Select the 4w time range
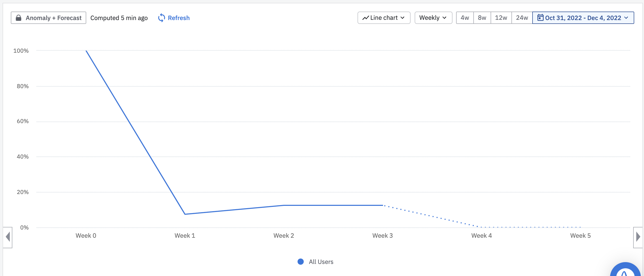644x276 pixels. tap(465, 18)
